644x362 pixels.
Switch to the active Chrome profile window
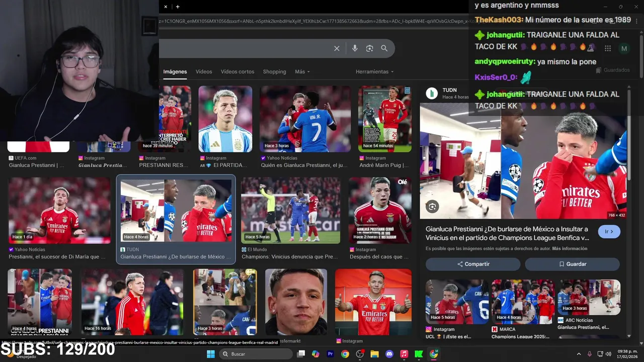(433, 354)
